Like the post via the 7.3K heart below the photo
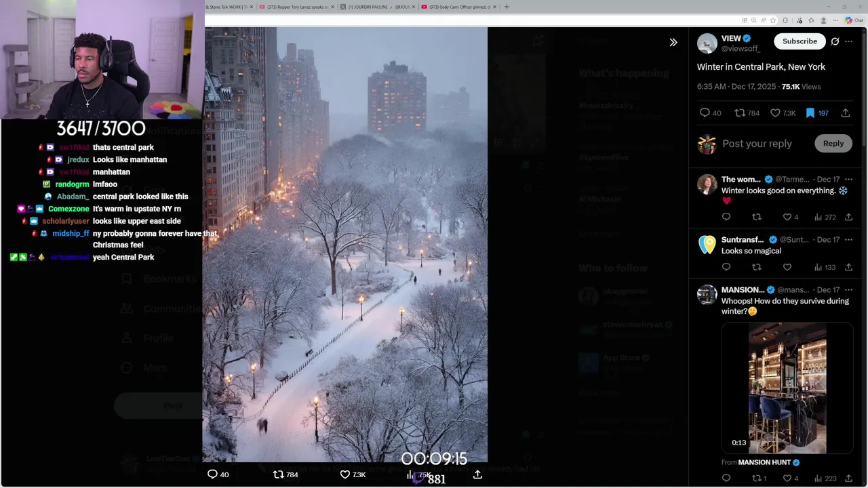The height and width of the screenshot is (488, 868). (x=353, y=474)
